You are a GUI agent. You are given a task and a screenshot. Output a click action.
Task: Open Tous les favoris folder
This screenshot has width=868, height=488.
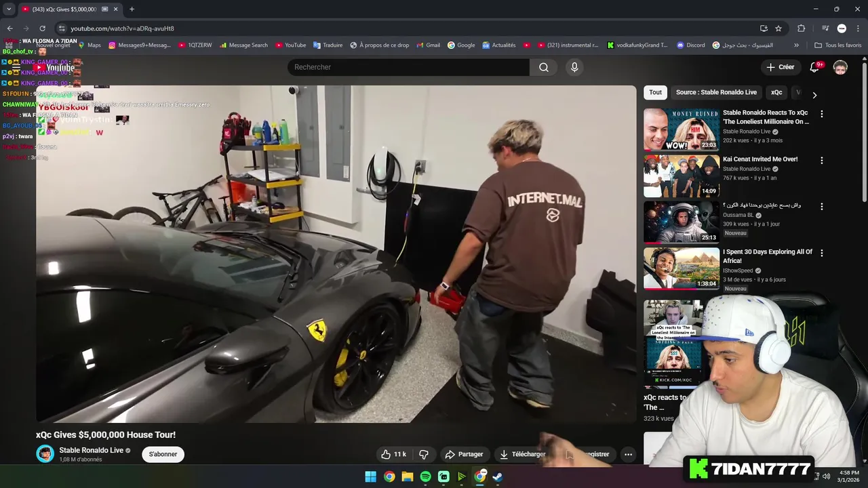[837, 45]
